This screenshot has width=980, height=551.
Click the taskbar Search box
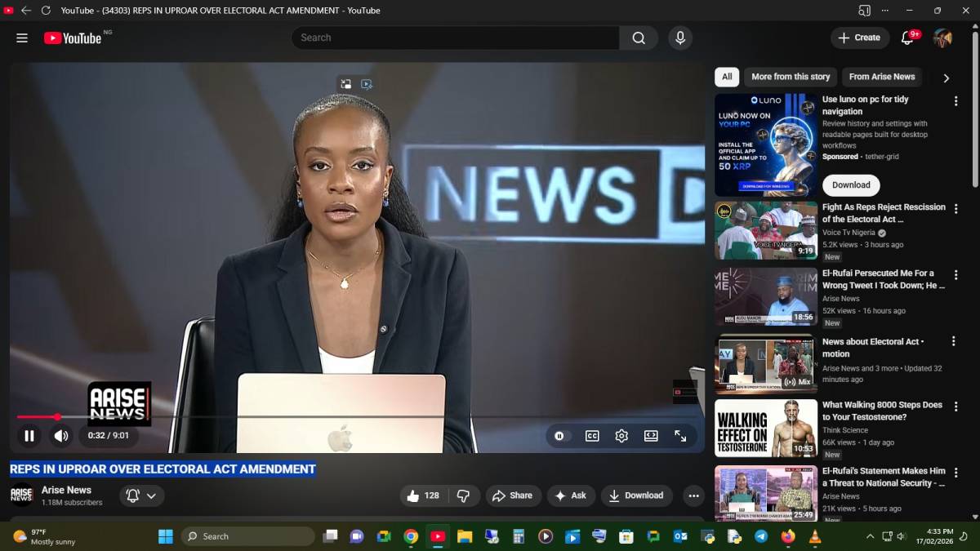click(248, 536)
